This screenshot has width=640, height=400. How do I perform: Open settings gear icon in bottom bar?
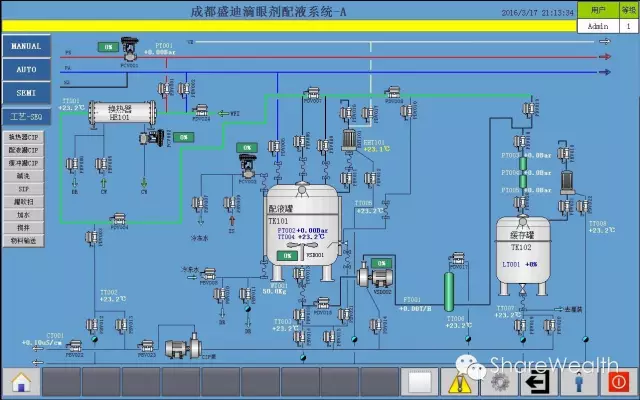pos(500,382)
